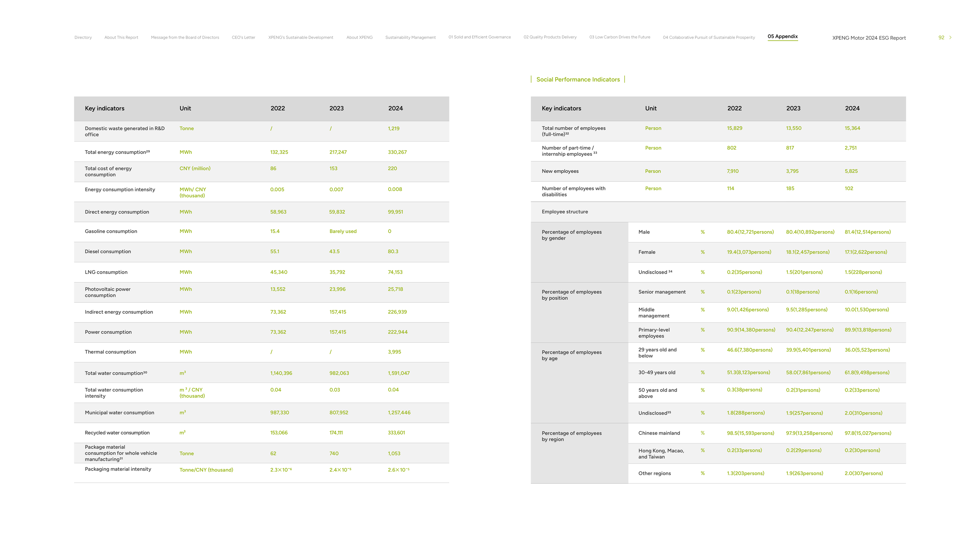The width and height of the screenshot is (980, 551).
Task: Click the 330,267 energy value for 2024
Action: click(397, 152)
